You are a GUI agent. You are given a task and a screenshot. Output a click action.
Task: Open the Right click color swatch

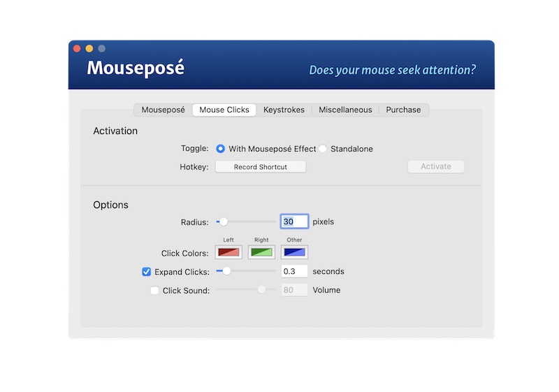[261, 252]
